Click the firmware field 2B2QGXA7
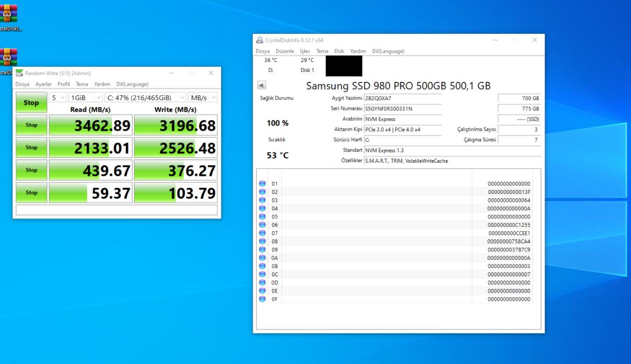This screenshot has height=364, width=631. [403, 98]
